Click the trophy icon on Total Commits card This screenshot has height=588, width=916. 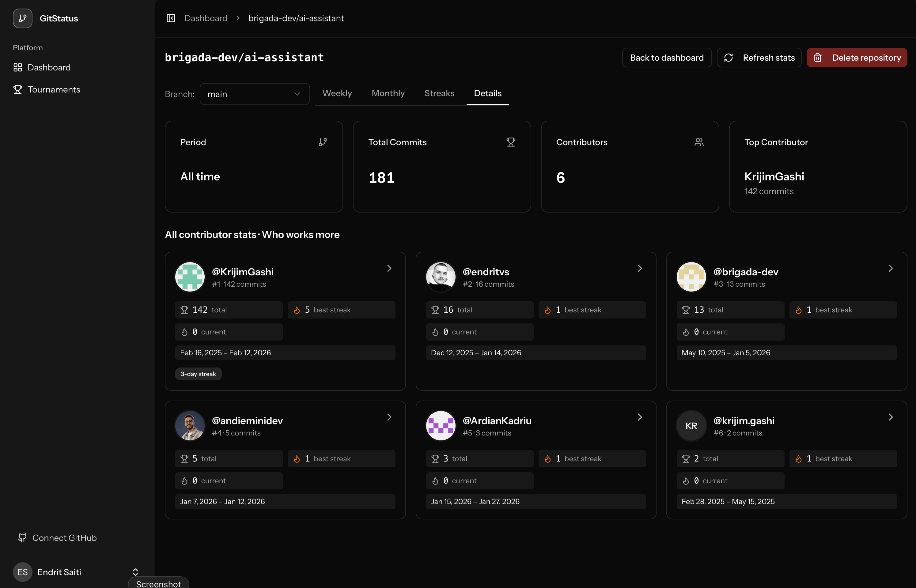[x=511, y=142]
